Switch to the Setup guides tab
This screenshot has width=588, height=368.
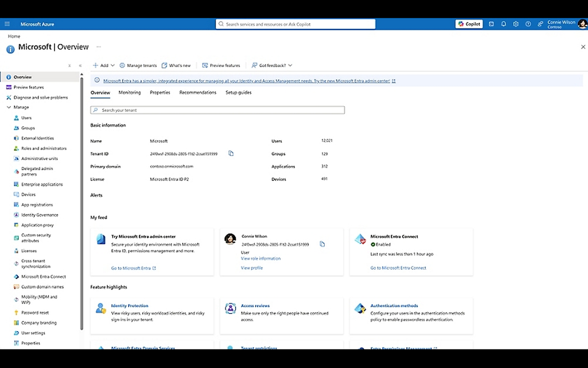click(x=238, y=92)
